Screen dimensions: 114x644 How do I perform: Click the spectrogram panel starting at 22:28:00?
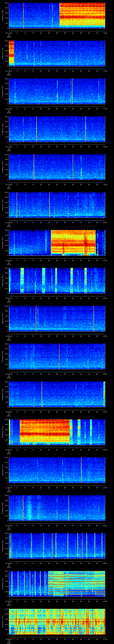tap(57, 546)
